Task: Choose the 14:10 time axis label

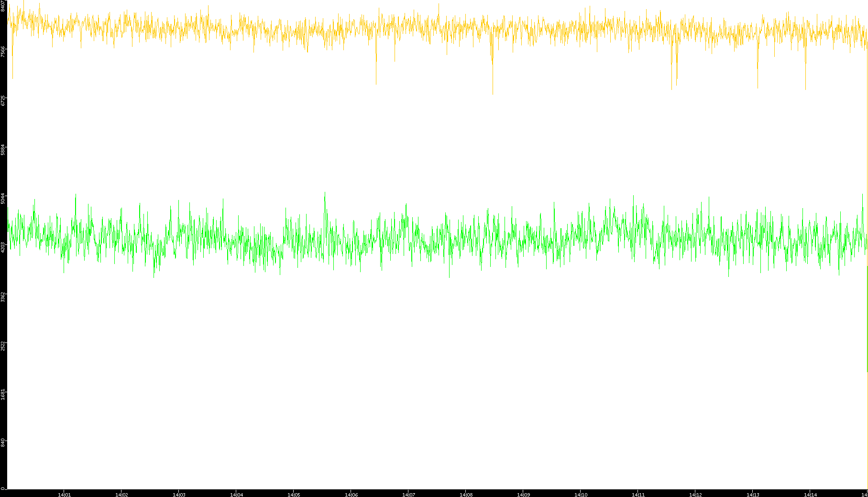Action: 581,495
